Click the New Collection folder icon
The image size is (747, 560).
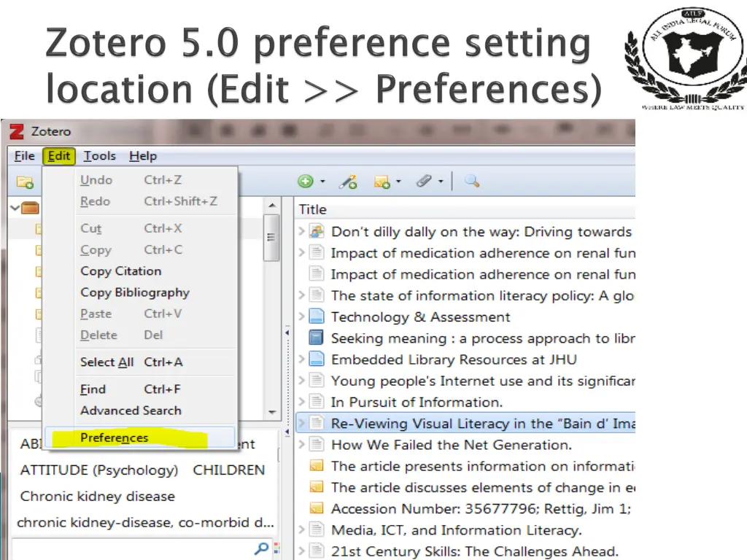click(25, 182)
